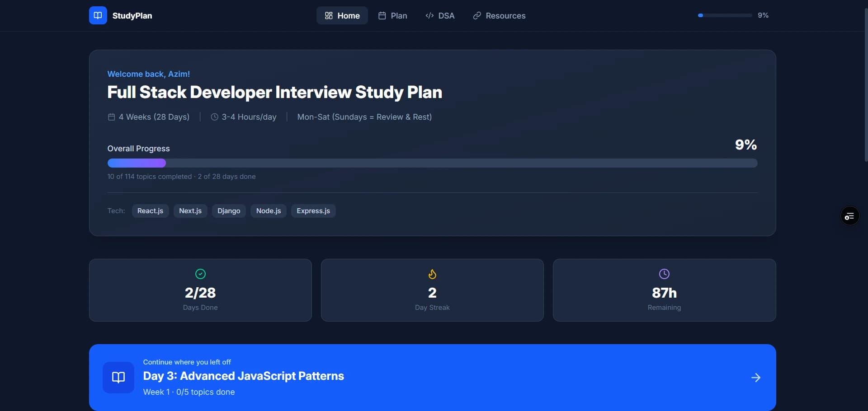
Task: Click the Overall Progress bar
Action: [432, 163]
